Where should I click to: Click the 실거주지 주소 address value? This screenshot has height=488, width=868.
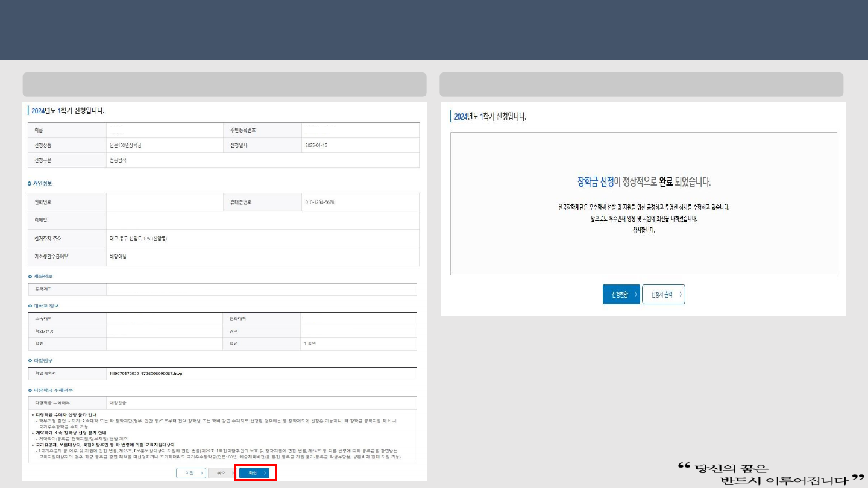138,239
